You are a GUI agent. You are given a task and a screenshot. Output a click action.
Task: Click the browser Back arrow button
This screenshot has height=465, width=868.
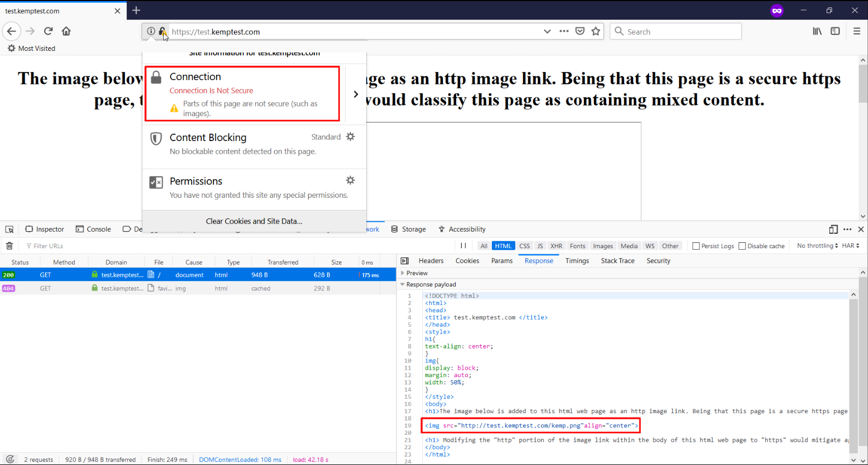(12, 31)
